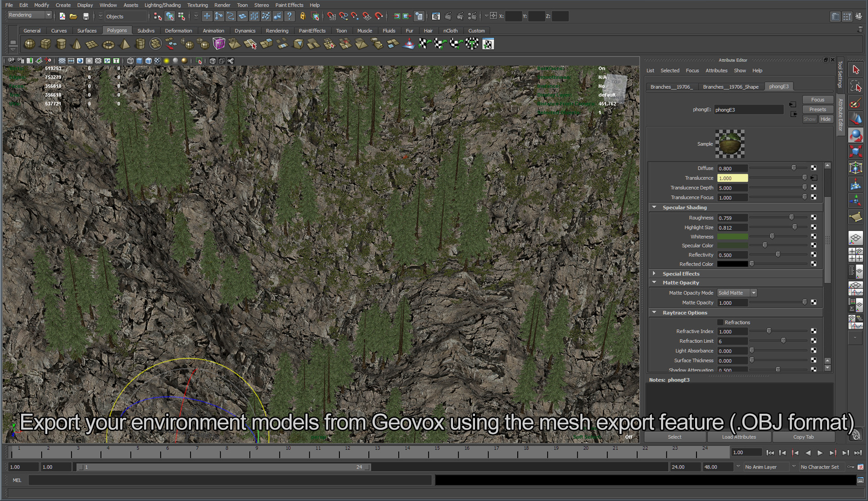Enable snap to grid magnet icon
The height and width of the screenshot is (501, 868).
click(x=332, y=16)
